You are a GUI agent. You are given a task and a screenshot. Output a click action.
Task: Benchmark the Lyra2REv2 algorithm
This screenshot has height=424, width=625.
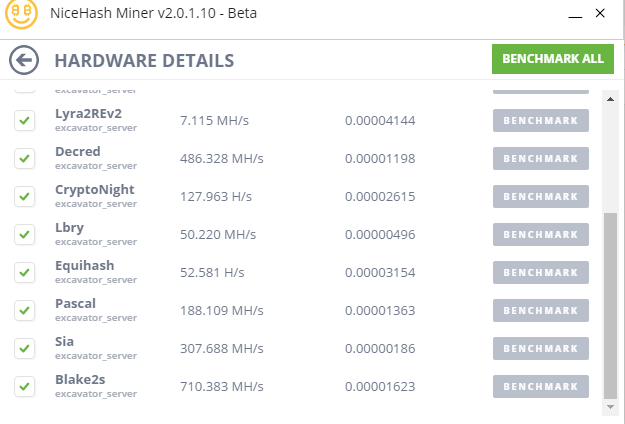(x=541, y=120)
